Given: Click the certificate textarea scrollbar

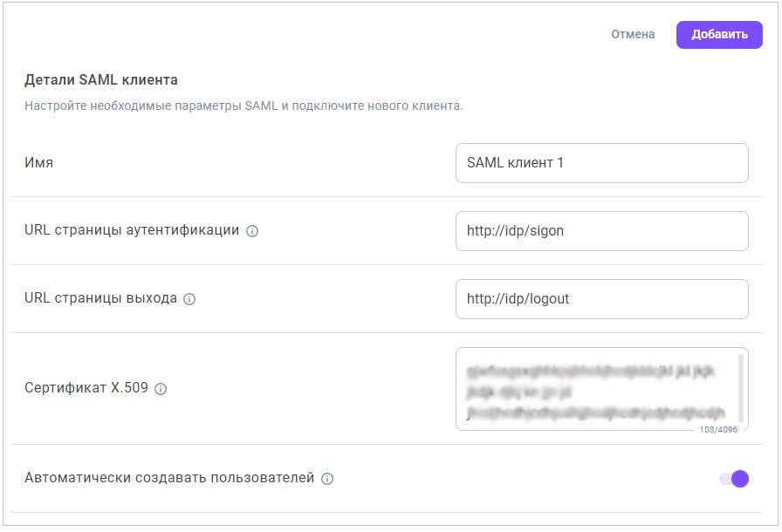Looking at the screenshot, I should pos(741,389).
